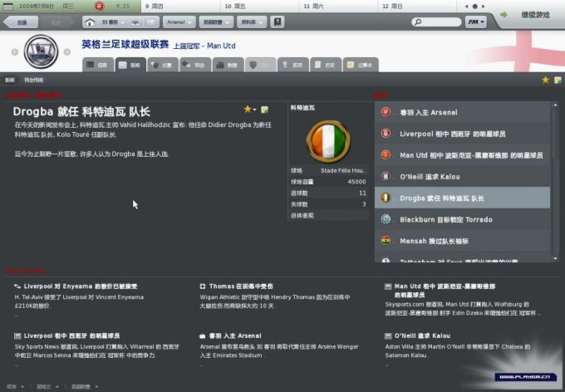Viewport: 565px width, 392px height.
Task: Open the 历史 tab
Action: click(x=326, y=65)
